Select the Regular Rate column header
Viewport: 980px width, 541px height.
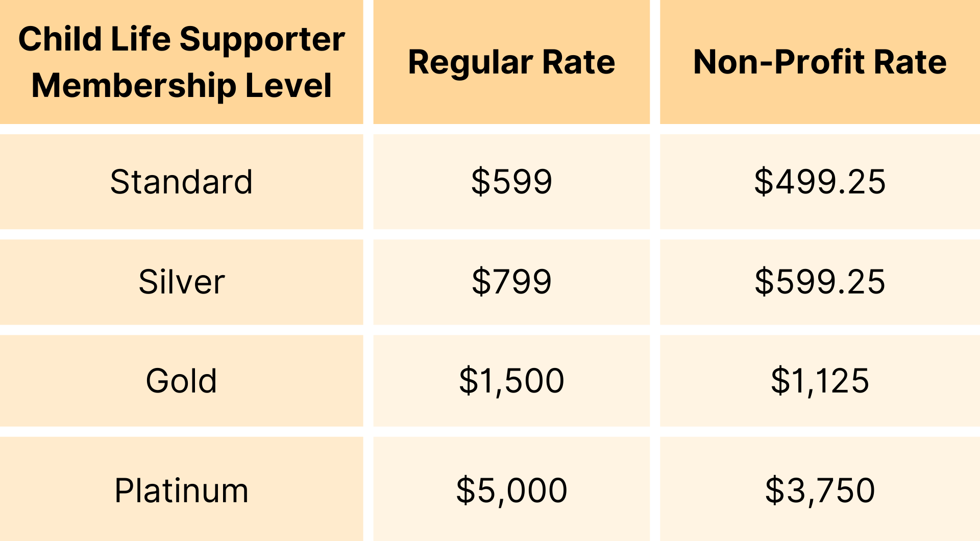pos(511,62)
